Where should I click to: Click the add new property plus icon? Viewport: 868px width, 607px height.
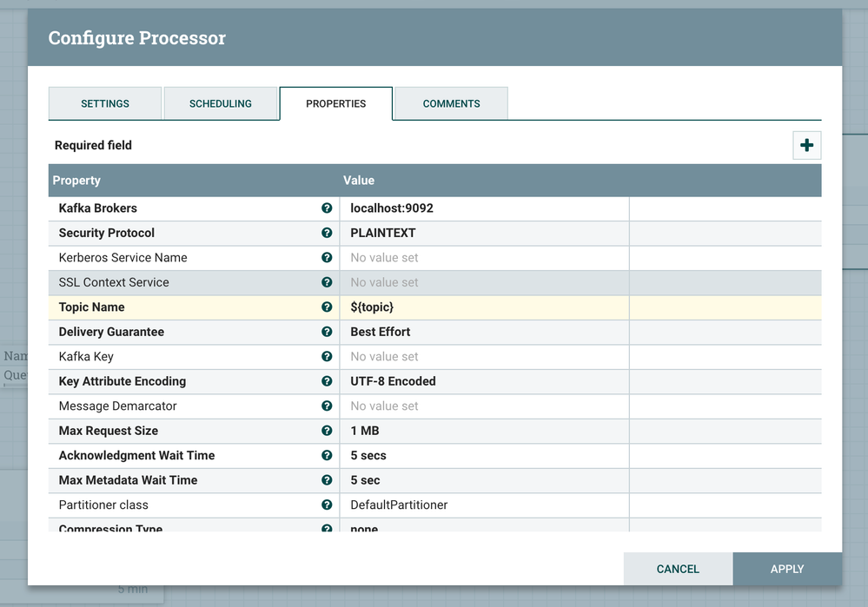tap(806, 145)
